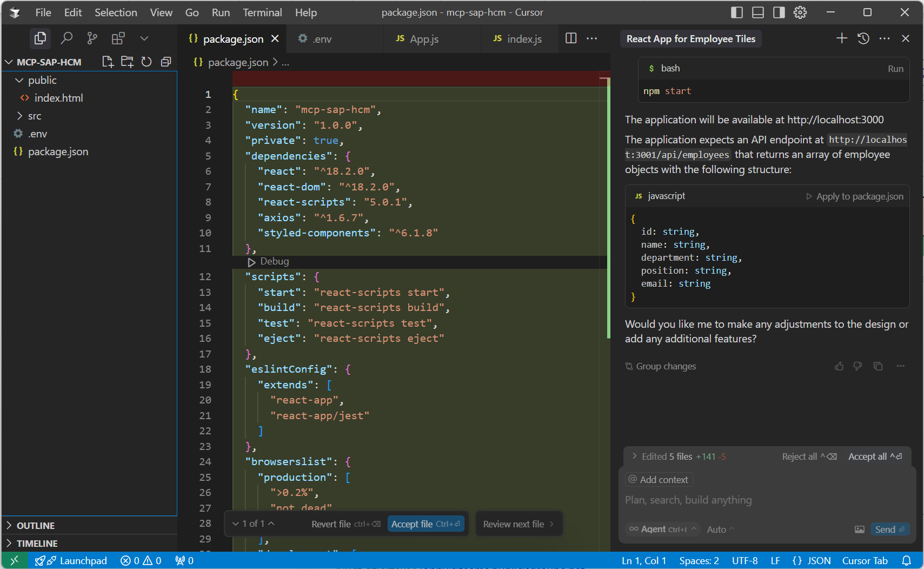Select the React App for Employee Tiles chat tab
The height and width of the screenshot is (569, 924).
[690, 39]
